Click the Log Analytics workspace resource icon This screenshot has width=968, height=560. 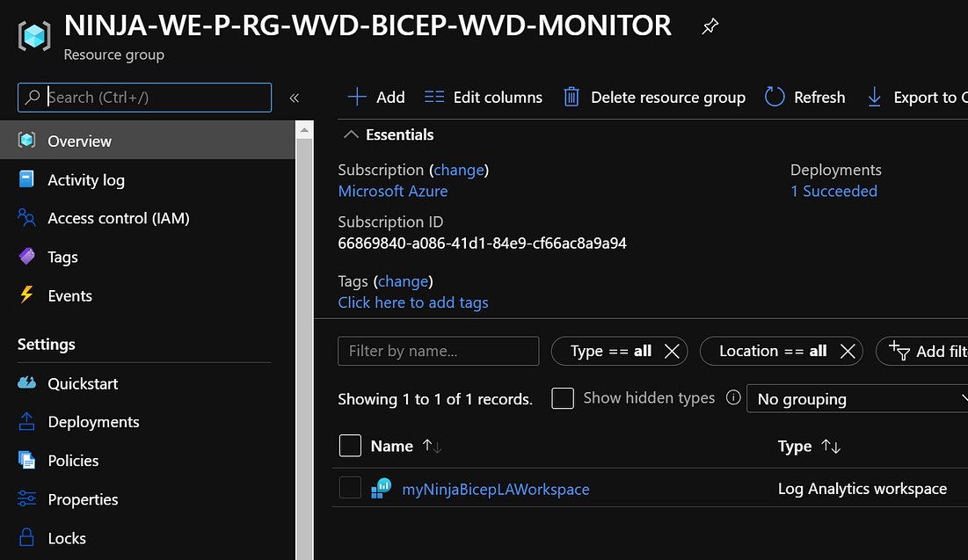click(381, 489)
